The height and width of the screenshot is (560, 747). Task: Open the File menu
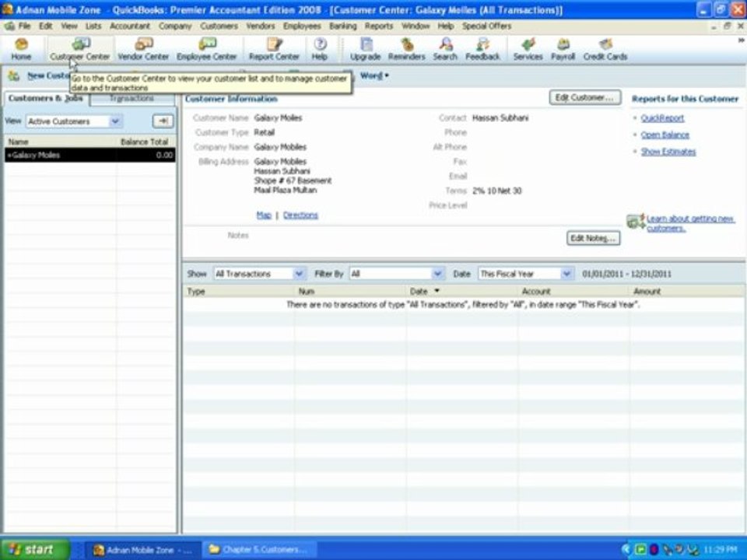[24, 26]
